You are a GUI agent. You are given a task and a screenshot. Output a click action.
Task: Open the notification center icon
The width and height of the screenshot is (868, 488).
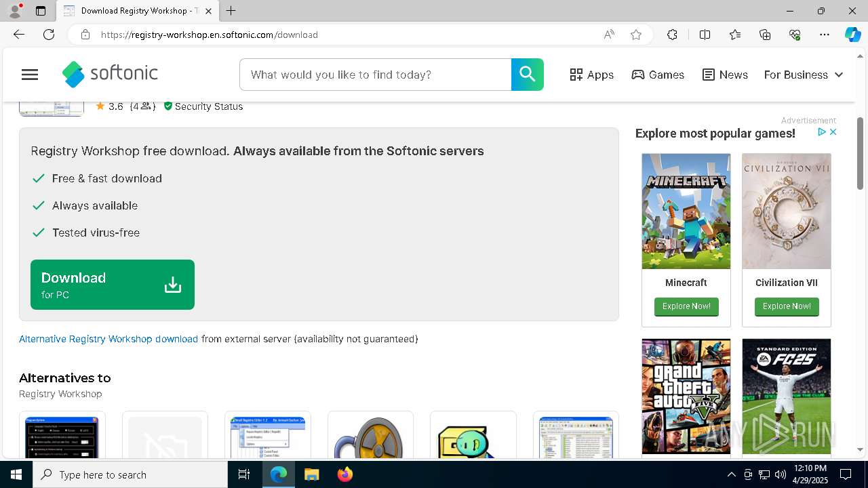tap(846, 474)
